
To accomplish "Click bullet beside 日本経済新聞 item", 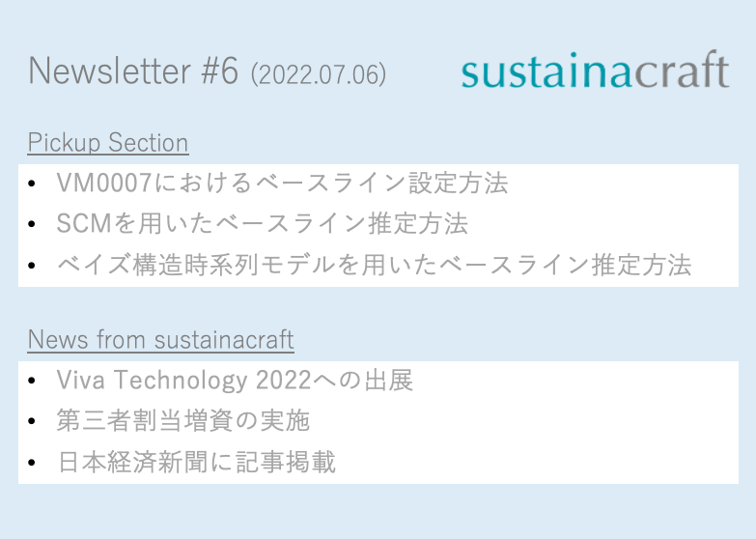I will [34, 463].
